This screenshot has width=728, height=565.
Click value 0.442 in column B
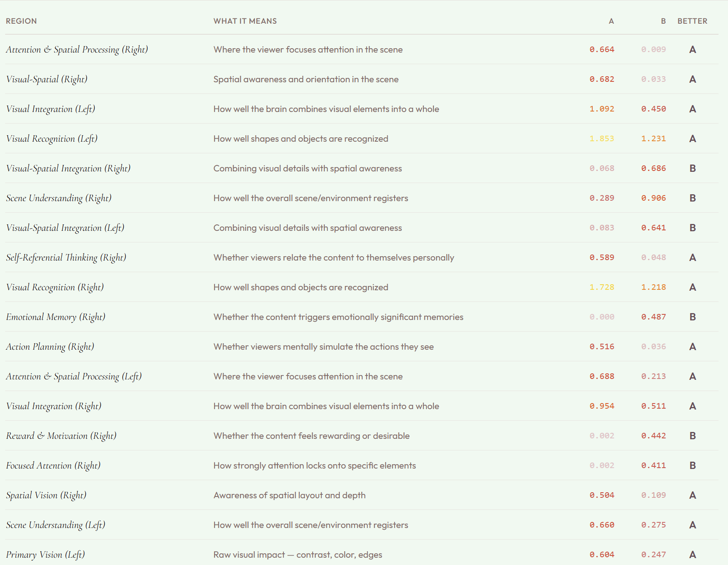653,436
